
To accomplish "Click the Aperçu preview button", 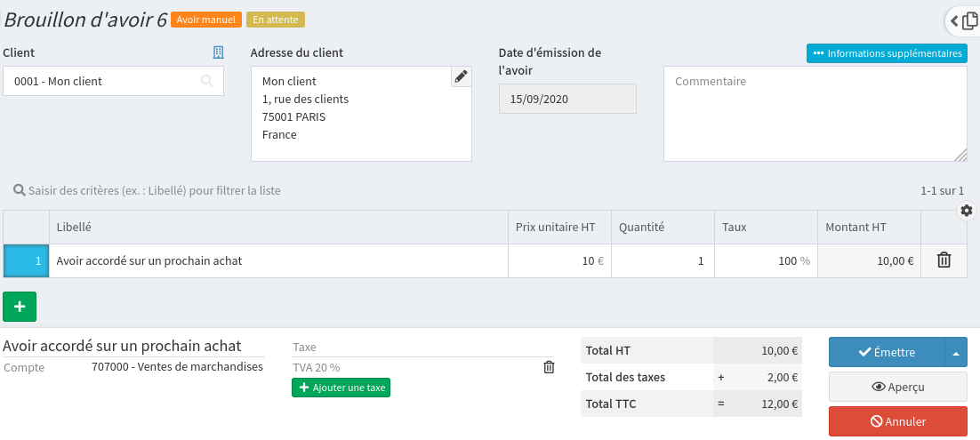I will [x=897, y=387].
